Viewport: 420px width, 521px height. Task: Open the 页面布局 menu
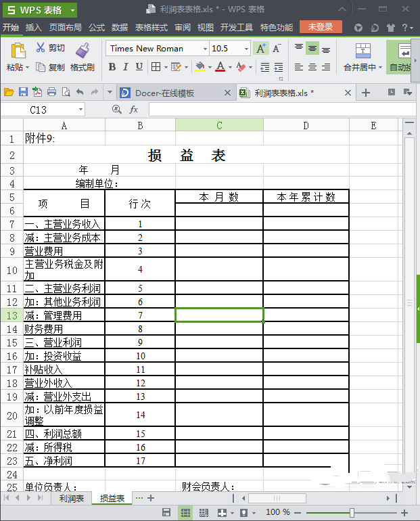(66, 27)
